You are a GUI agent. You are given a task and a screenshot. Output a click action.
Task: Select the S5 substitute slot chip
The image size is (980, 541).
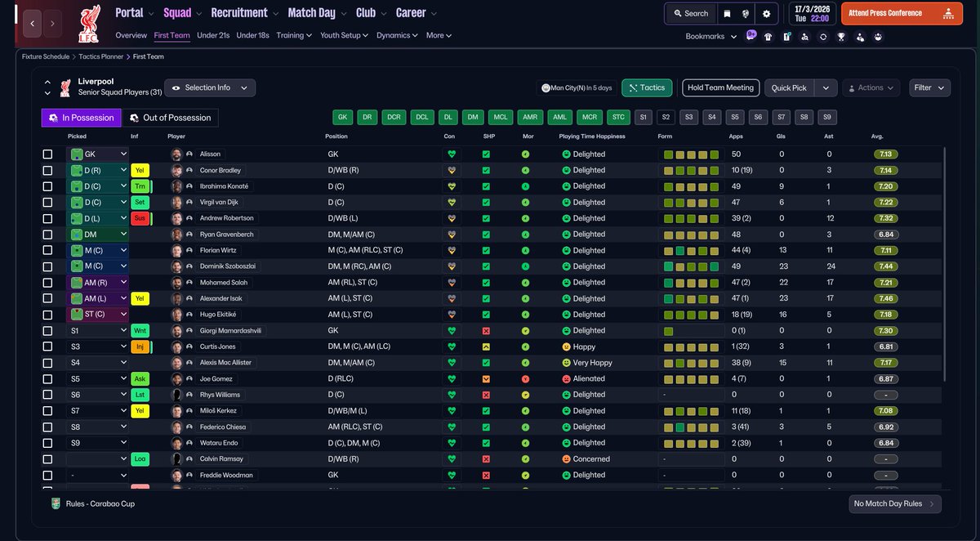pyautogui.click(x=735, y=118)
